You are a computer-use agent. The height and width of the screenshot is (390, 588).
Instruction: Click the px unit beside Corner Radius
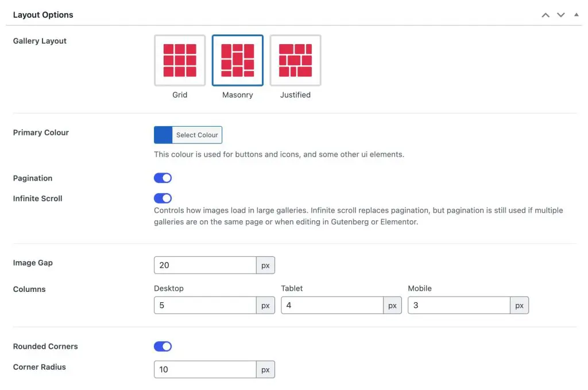pos(265,369)
